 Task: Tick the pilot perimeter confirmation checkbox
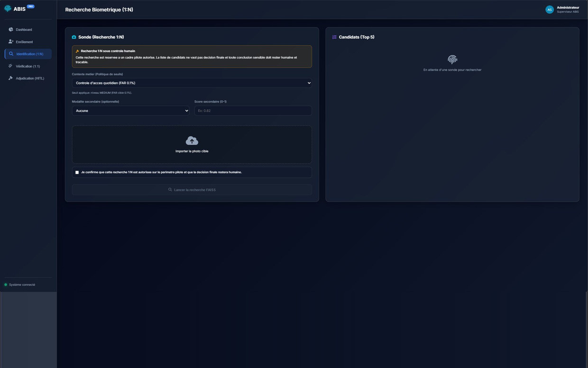pos(77,172)
